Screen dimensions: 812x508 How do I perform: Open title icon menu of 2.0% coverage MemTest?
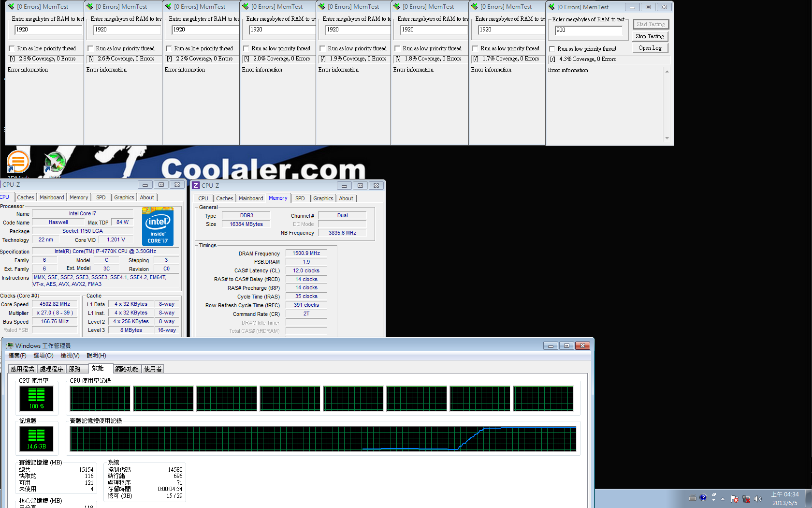(x=246, y=7)
